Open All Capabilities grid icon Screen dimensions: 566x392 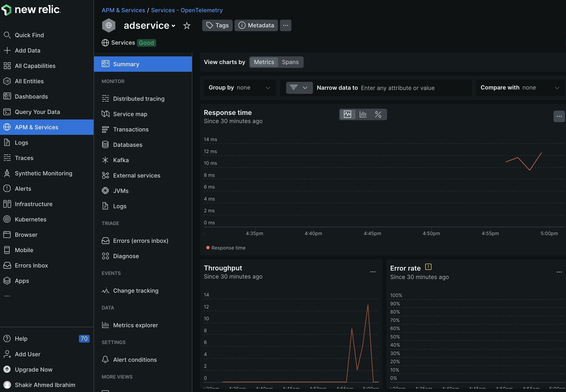point(7,66)
